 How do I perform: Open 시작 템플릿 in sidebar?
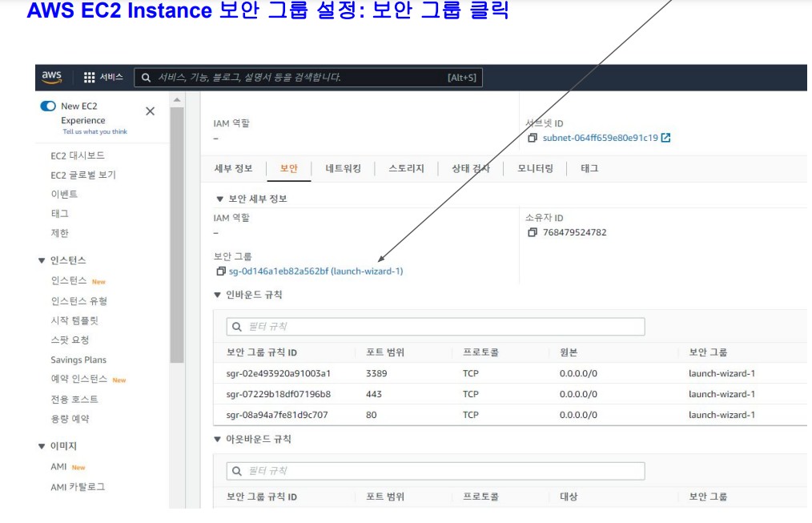point(74,320)
